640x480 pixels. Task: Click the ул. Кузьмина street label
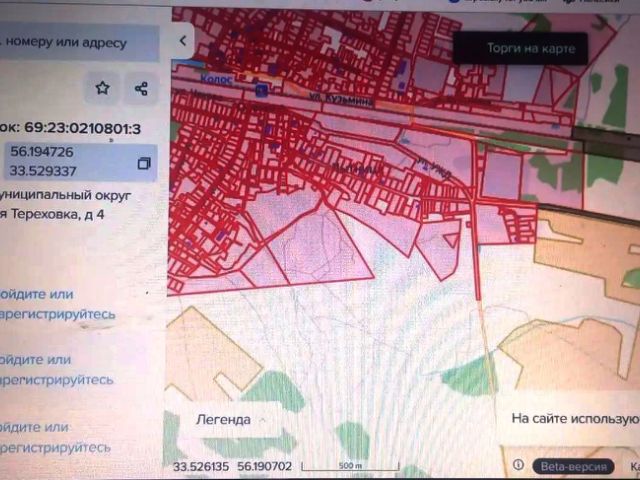point(341,99)
